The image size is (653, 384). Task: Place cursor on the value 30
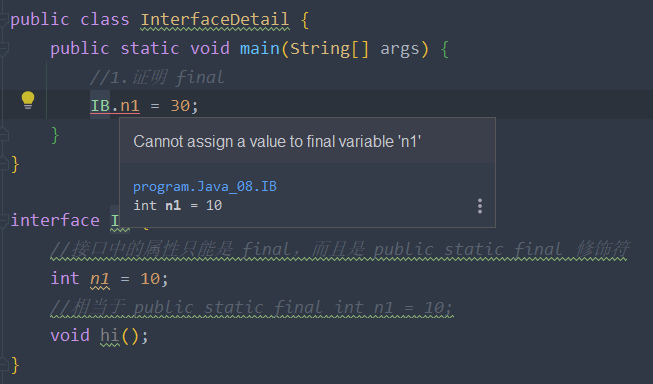[180, 106]
